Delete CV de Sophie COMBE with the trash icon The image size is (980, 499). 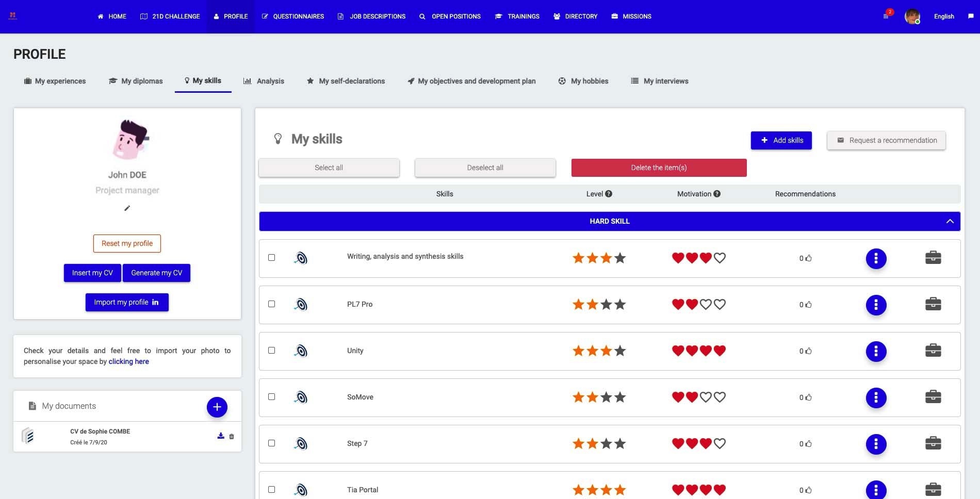[x=231, y=437]
